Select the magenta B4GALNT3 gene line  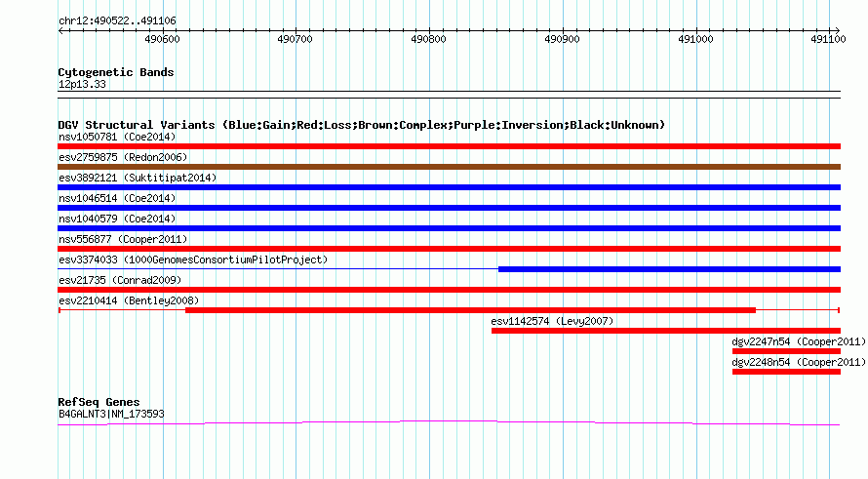click(x=449, y=423)
